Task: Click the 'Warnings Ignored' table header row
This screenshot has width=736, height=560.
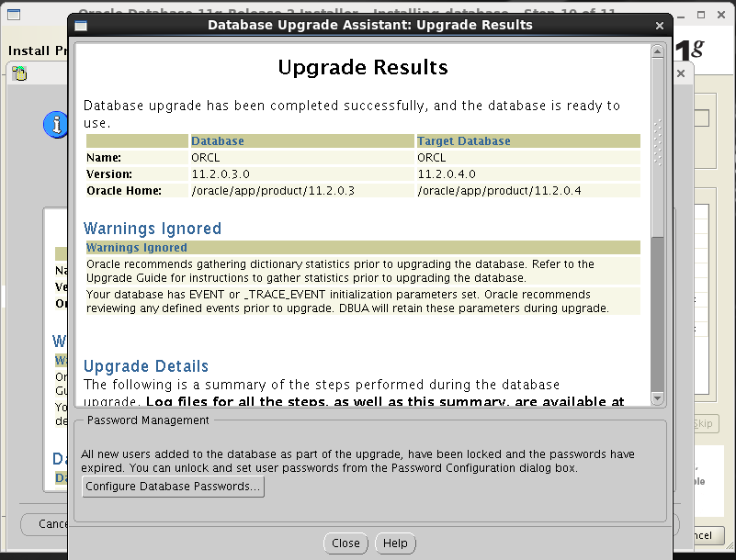Action: (x=363, y=248)
